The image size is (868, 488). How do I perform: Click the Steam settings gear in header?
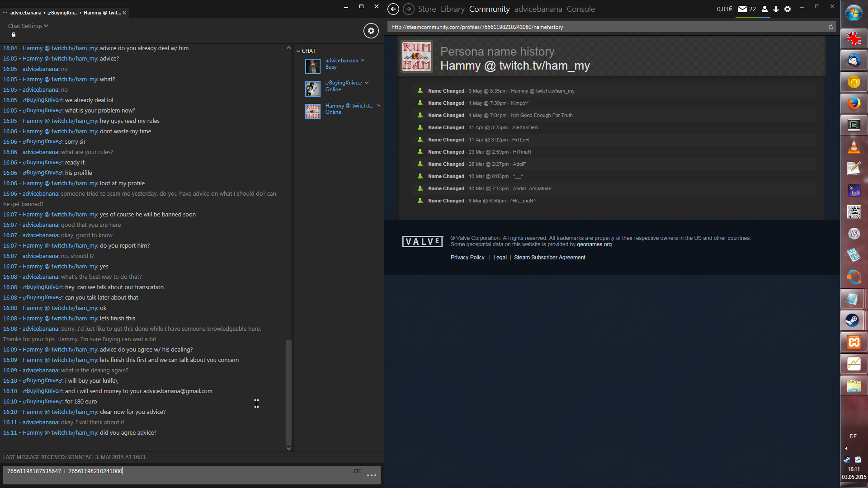tap(788, 9)
